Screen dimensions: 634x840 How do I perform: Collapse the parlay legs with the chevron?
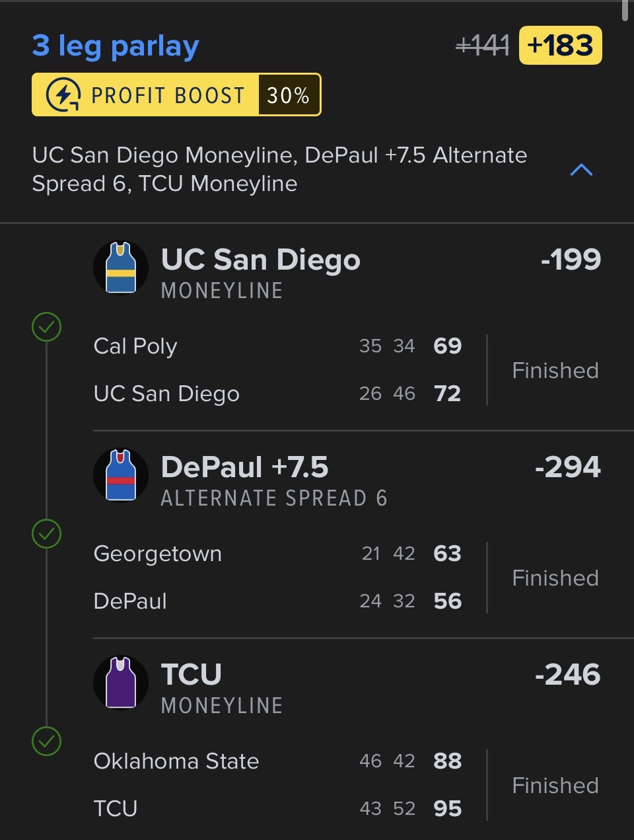[x=581, y=170]
